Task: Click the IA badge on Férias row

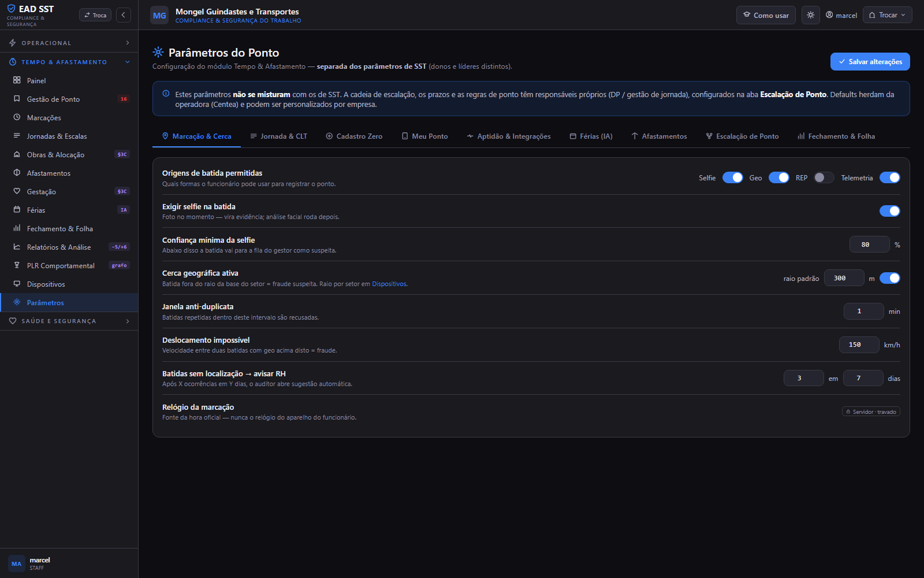Action: point(124,210)
